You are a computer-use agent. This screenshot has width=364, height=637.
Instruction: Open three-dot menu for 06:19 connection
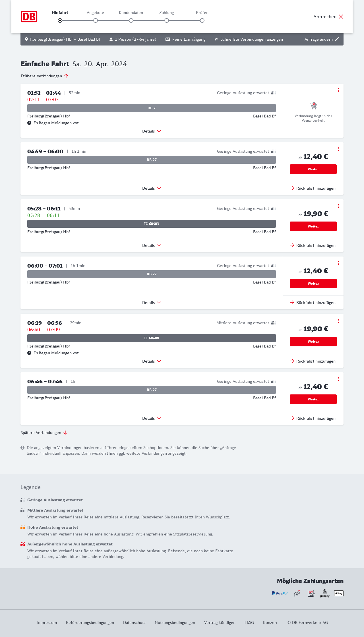(338, 321)
